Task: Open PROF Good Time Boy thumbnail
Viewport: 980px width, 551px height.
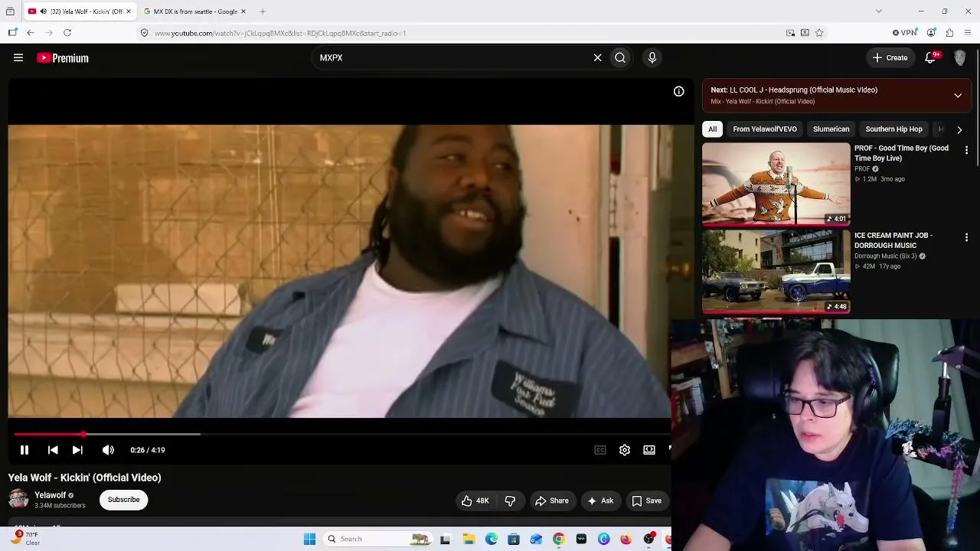Action: [x=776, y=184]
